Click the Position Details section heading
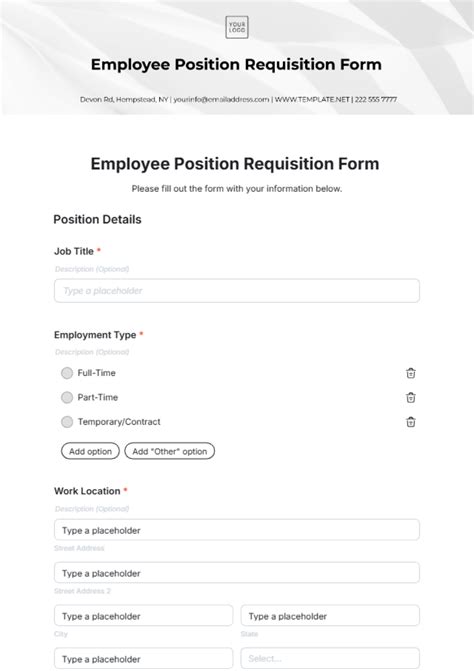 click(x=97, y=220)
